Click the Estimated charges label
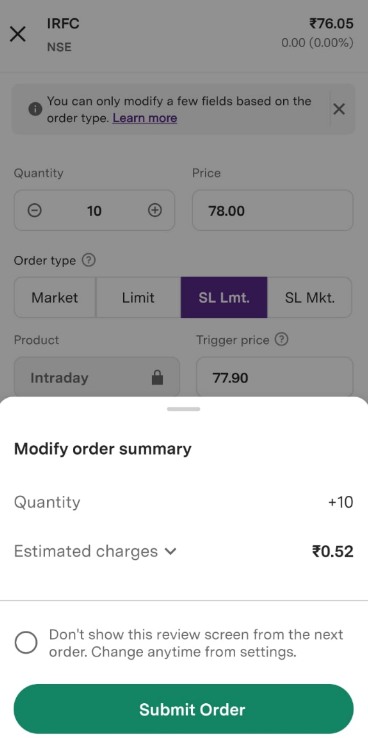 pyautogui.click(x=86, y=551)
